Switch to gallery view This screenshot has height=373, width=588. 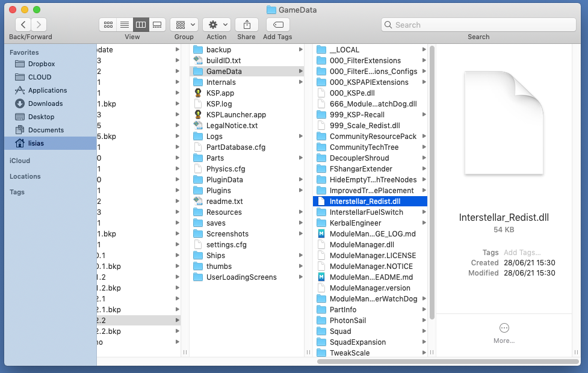click(x=158, y=25)
